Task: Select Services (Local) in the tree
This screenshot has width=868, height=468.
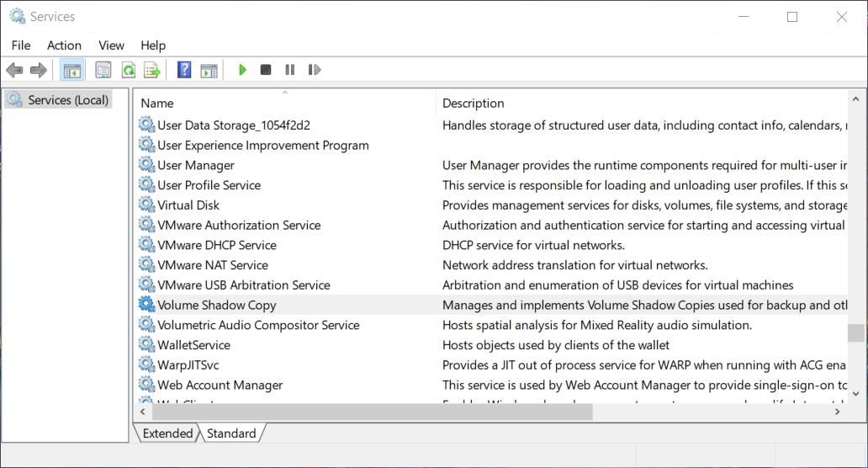Action: point(67,100)
